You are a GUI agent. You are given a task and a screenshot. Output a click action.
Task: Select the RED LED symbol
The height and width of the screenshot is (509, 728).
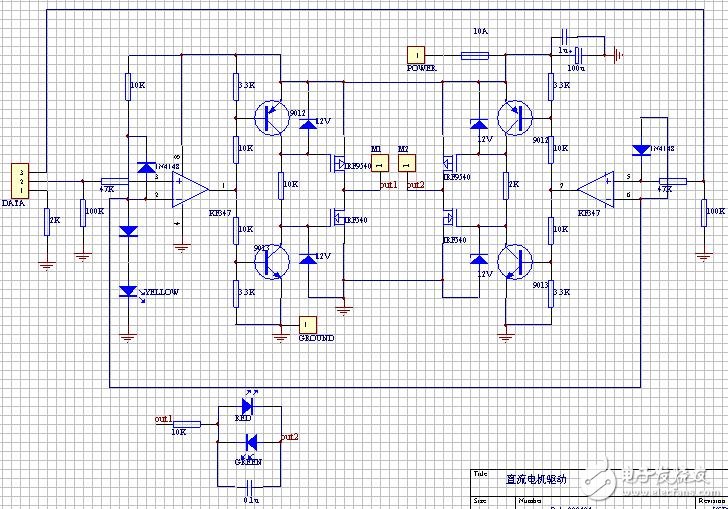[x=249, y=407]
